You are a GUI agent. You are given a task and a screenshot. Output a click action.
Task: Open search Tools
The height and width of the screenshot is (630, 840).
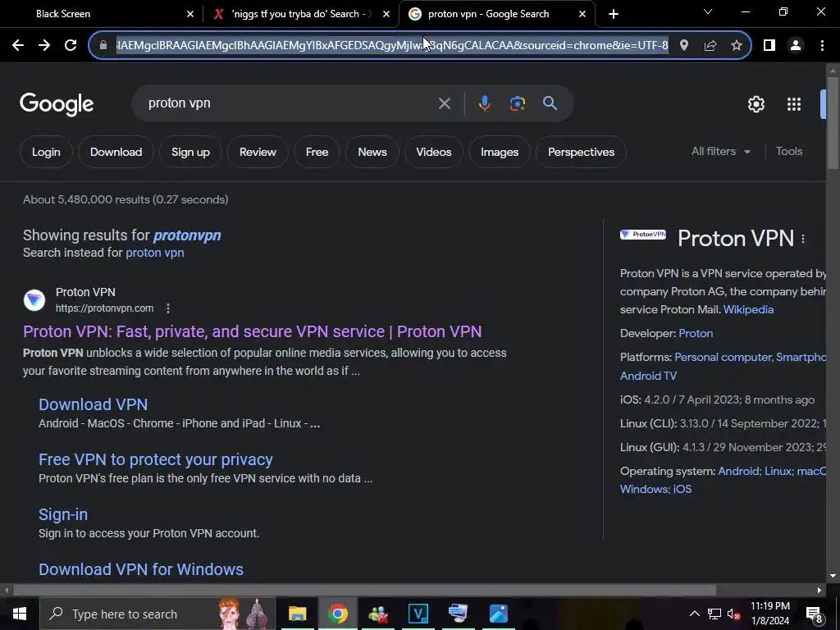789,152
